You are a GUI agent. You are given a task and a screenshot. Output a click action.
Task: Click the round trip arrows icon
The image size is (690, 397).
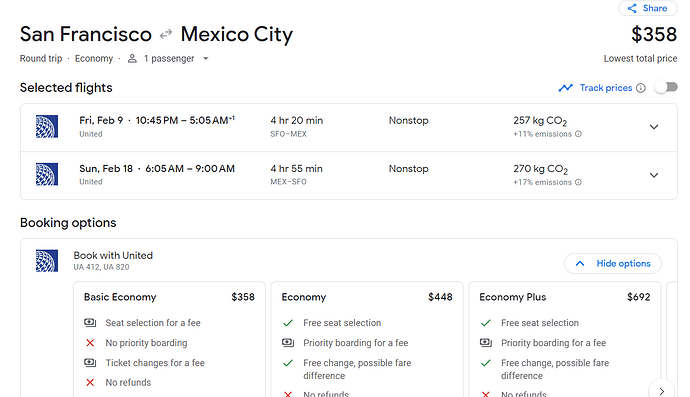tap(166, 34)
